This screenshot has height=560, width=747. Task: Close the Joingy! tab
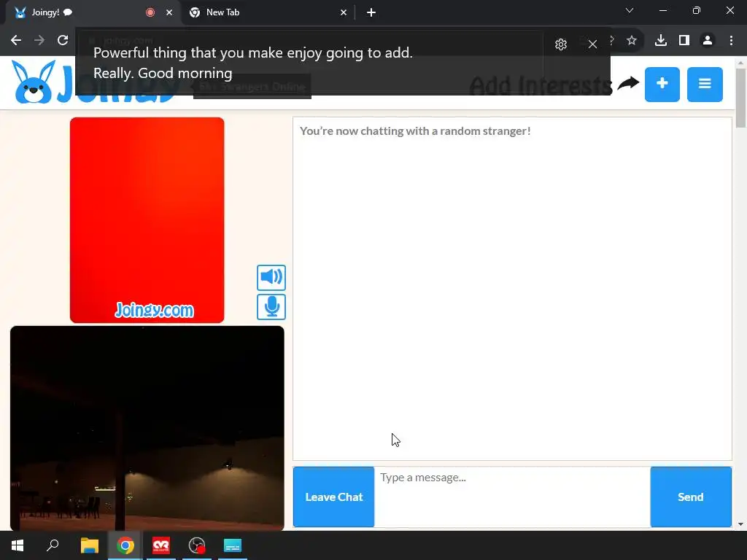(169, 12)
